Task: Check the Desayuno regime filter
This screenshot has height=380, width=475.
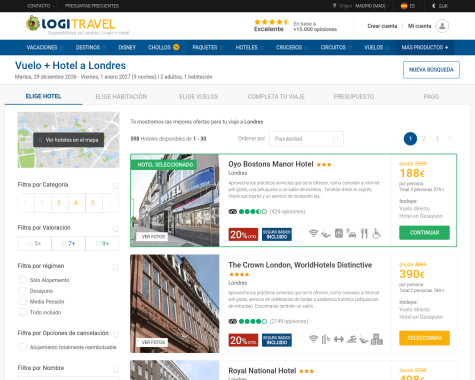Action: (23, 291)
